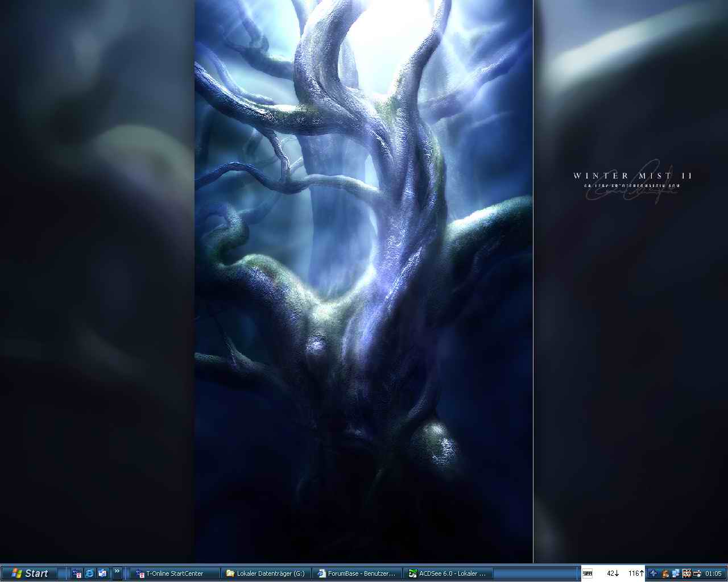The height and width of the screenshot is (582, 728).
Task: Switch to ForumBase browser window in taskbar
Action: point(358,573)
